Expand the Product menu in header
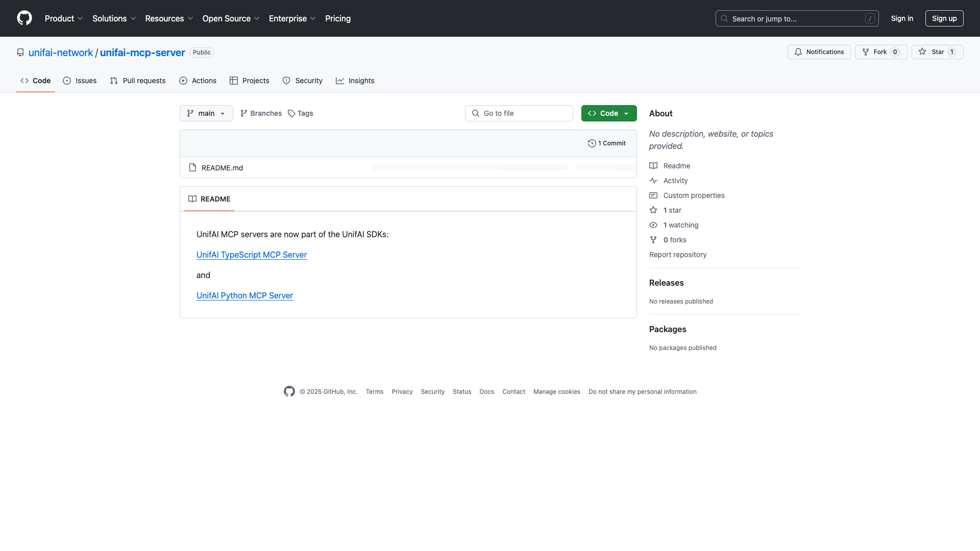The image size is (980, 551). click(x=64, y=18)
